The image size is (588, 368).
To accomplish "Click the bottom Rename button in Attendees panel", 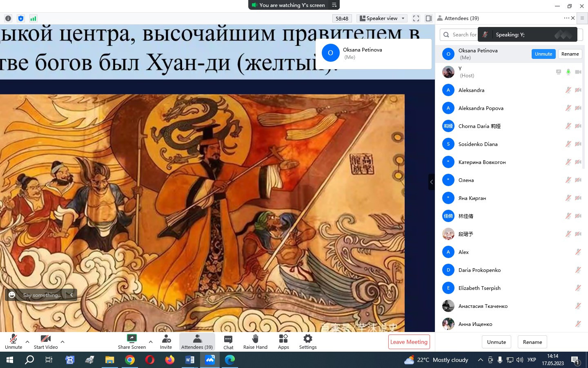I will tap(532, 342).
